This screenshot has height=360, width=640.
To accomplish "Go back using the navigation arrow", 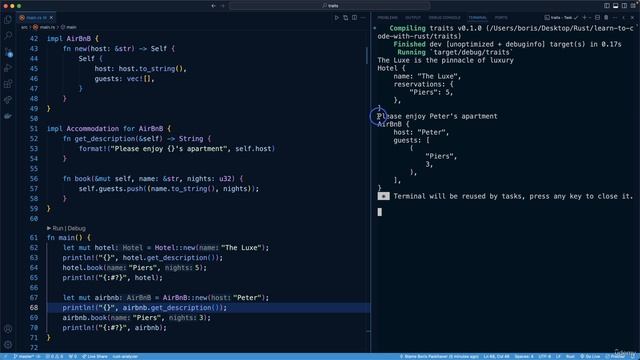I will 213,6.
